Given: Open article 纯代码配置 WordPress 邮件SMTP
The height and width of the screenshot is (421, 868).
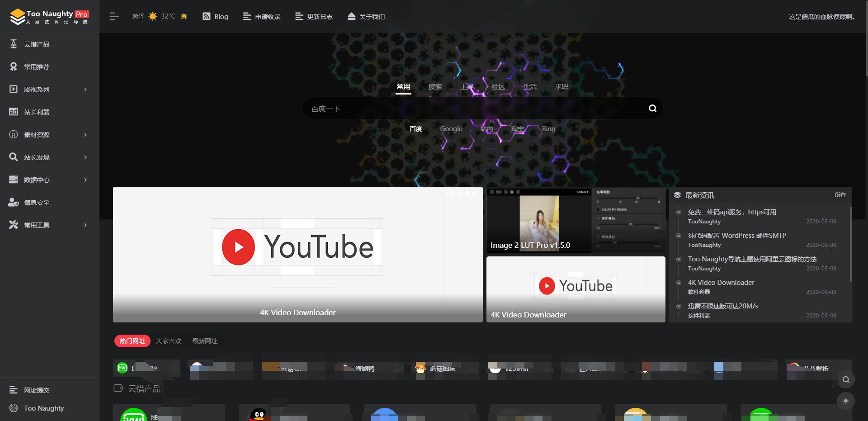Looking at the screenshot, I should (737, 236).
